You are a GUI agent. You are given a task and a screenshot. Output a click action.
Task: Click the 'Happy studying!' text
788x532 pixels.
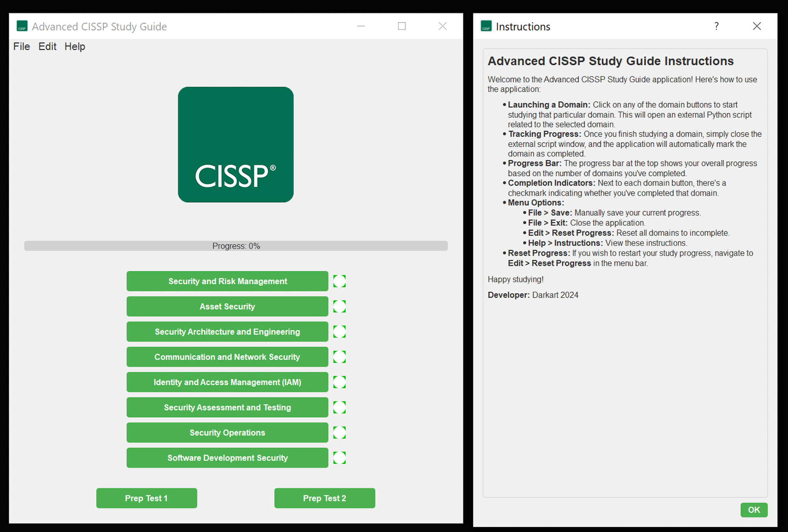[515, 279]
